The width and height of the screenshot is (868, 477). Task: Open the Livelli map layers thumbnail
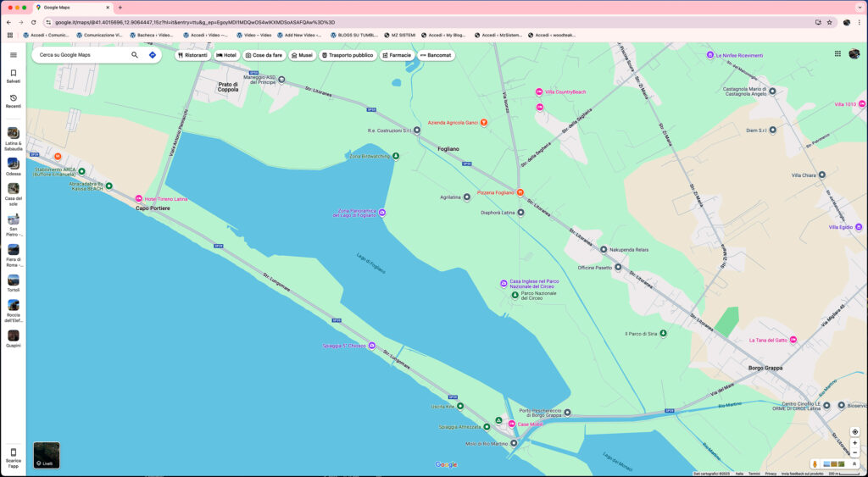coord(47,456)
